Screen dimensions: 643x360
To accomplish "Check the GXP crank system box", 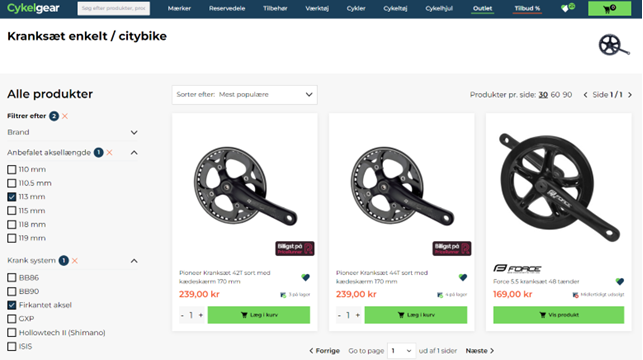I will [12, 319].
